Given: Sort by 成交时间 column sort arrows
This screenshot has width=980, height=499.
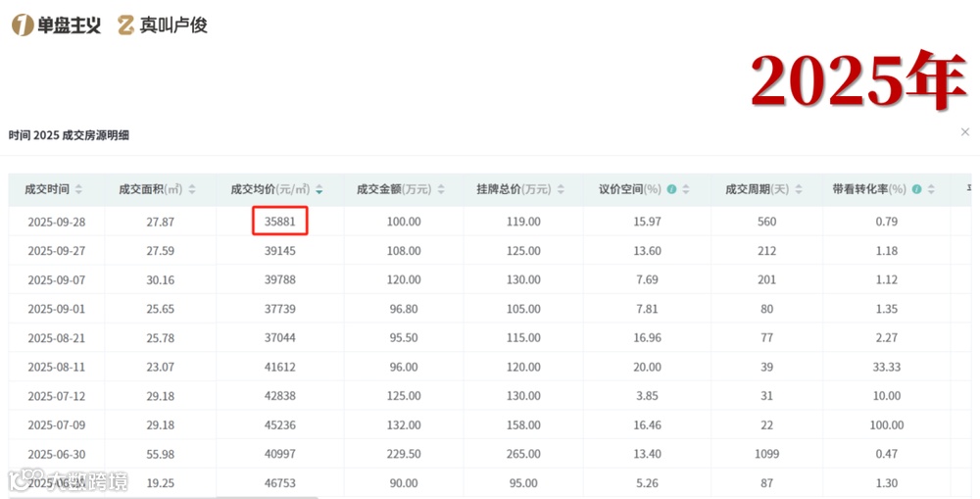Looking at the screenshot, I should coord(78,189).
